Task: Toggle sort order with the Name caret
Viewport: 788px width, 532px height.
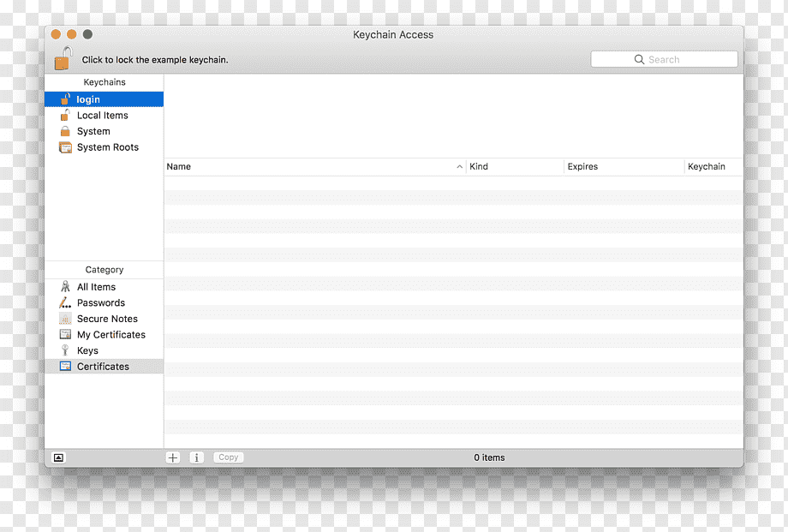Action: 459,166
